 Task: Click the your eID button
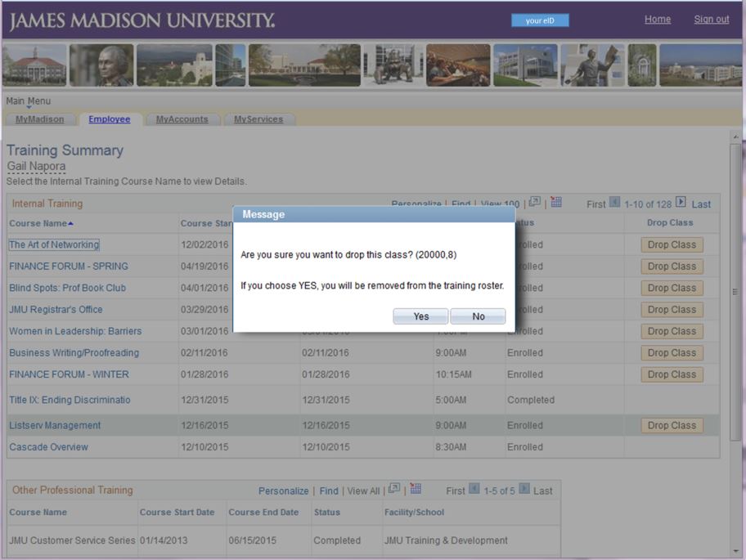coord(540,20)
